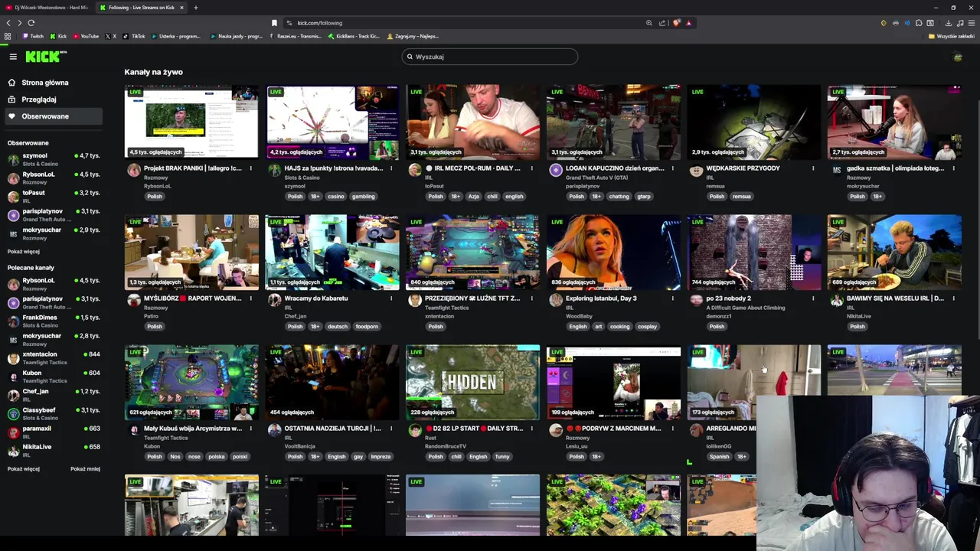Open Brave Rewards triangle icon
Screen dimensions: 980x551
coord(688,23)
